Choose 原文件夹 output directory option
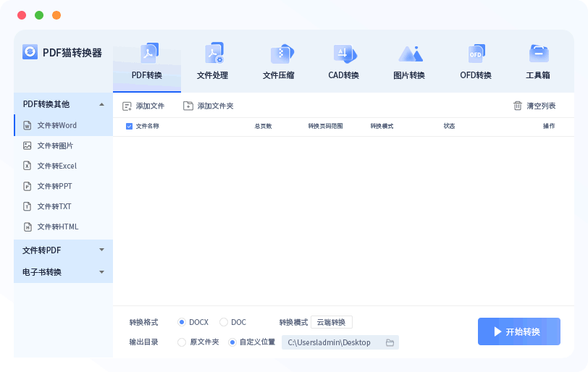 [x=182, y=342]
